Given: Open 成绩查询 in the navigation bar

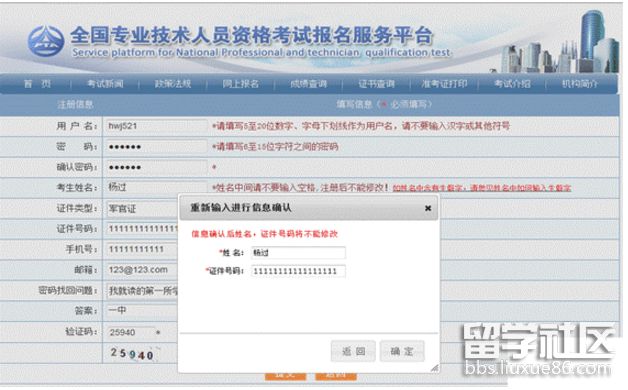Looking at the screenshot, I should pos(308,84).
